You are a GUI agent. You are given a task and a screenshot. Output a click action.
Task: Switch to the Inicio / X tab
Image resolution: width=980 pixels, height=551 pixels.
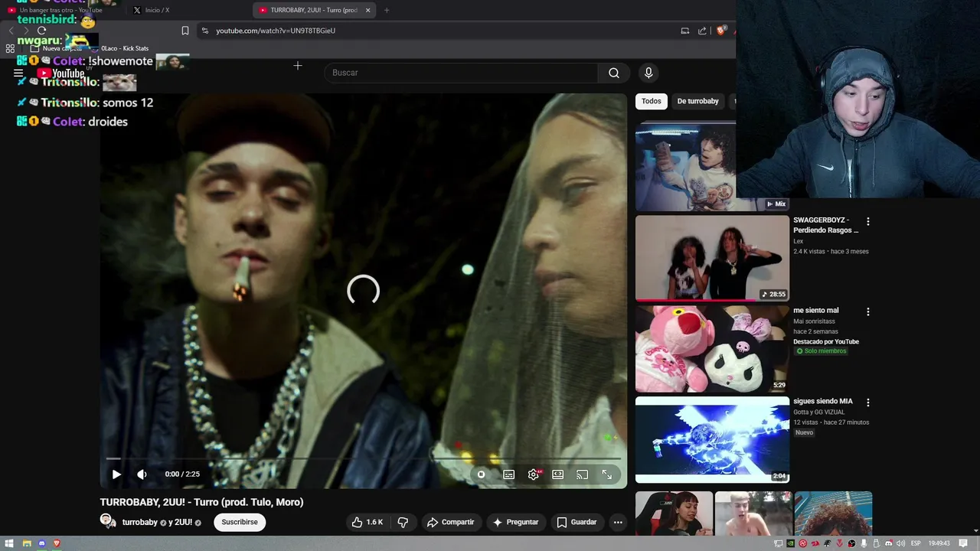[157, 10]
